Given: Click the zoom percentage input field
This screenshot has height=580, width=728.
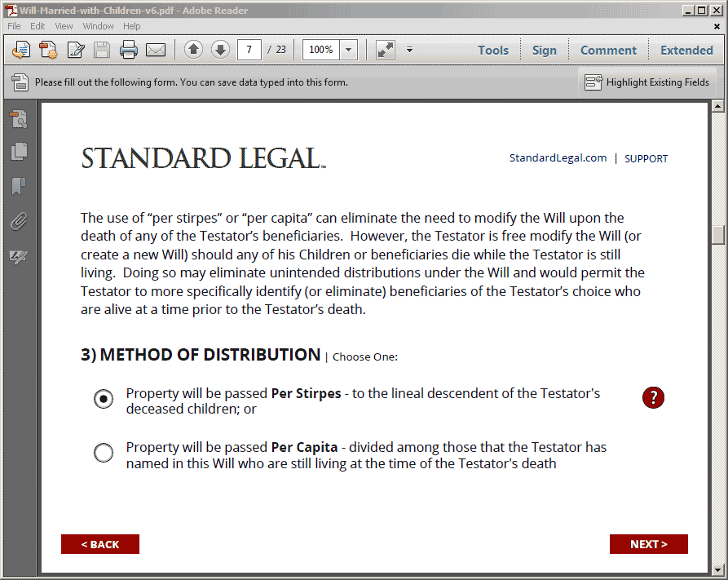Looking at the screenshot, I should (321, 50).
